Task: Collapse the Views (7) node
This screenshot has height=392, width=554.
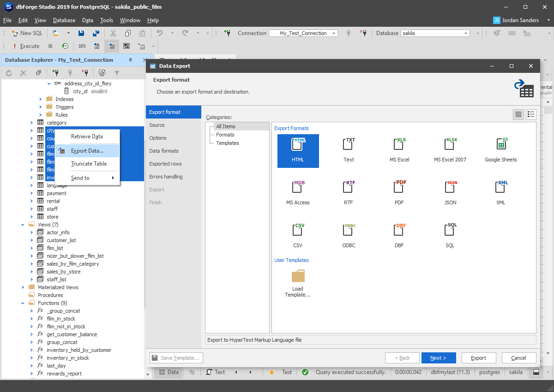Action: [23, 225]
